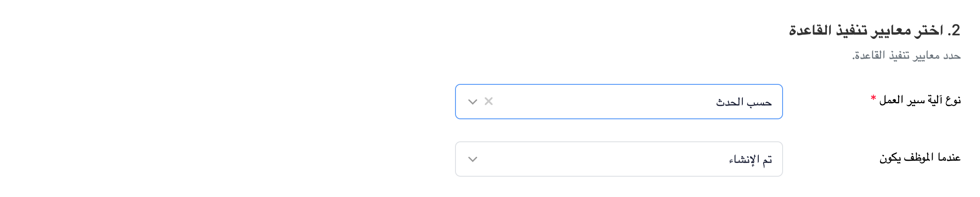
Task: Click empty space inside the employee event field
Action: 598,159
